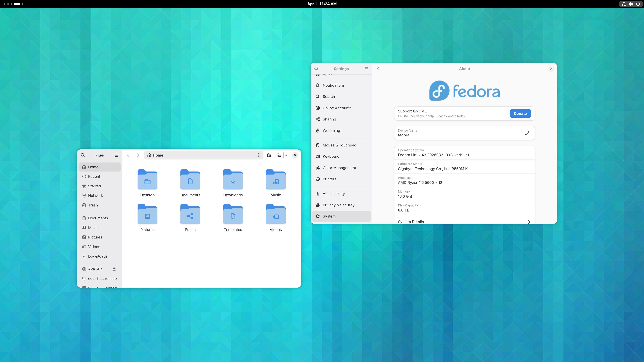This screenshot has width=644, height=362.
Task: Open Keyboard settings
Action: coord(341,156)
